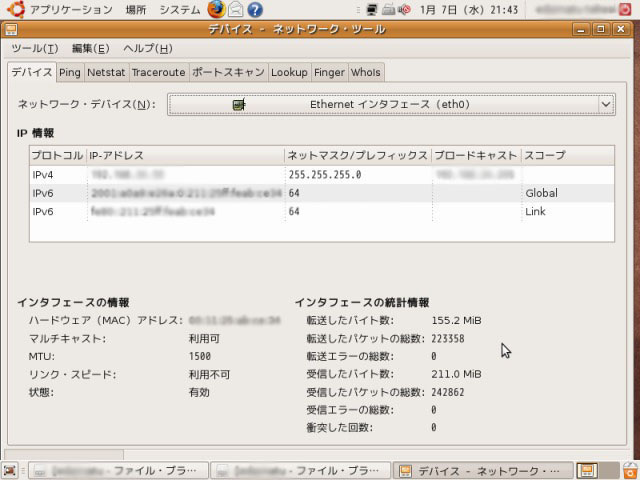Open the help question mark icon
This screenshot has height=480, width=640.
pos(255,9)
